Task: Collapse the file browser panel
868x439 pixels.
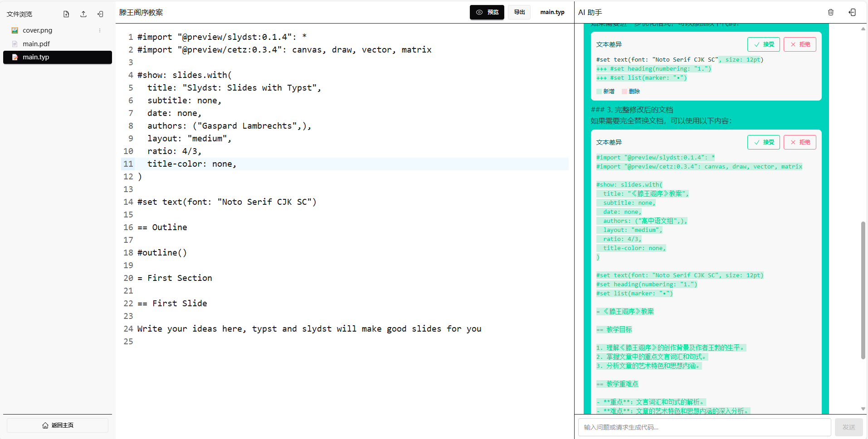Action: pos(100,14)
